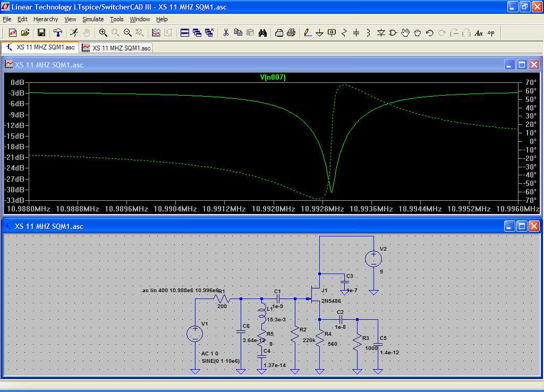Click the V1 voltage source symbol
544x392 pixels.
[x=195, y=334]
